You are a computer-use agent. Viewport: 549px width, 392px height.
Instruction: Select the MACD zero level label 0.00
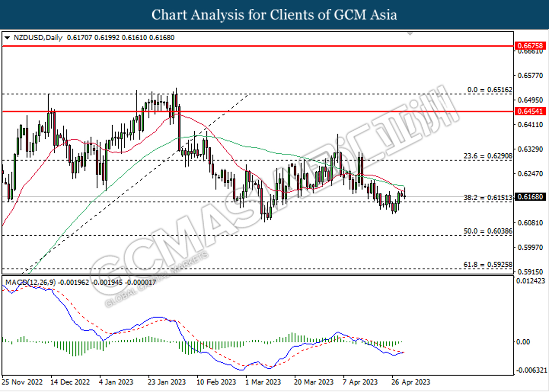523,342
